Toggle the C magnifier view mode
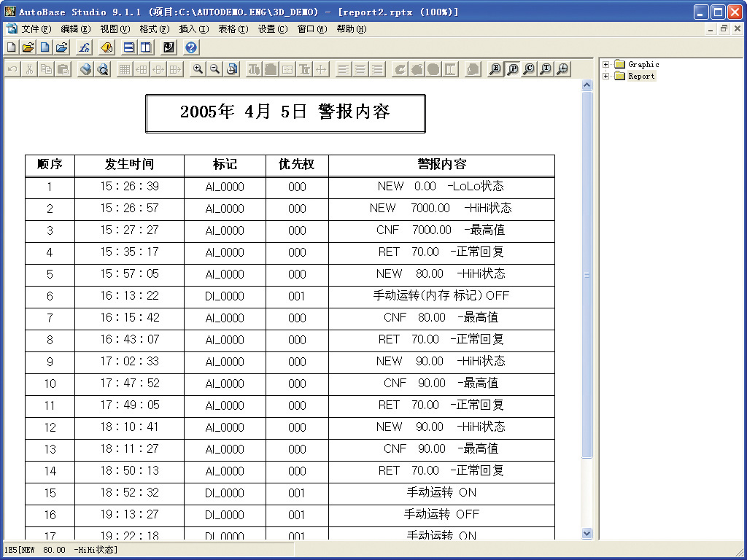The width and height of the screenshot is (747, 560). (x=529, y=69)
